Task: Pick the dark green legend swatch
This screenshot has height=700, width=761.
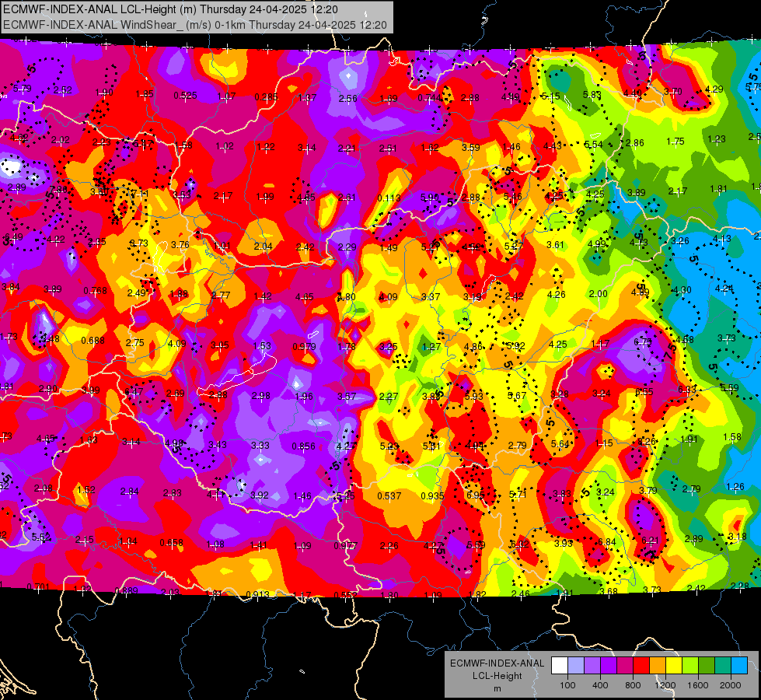Action: click(x=707, y=665)
